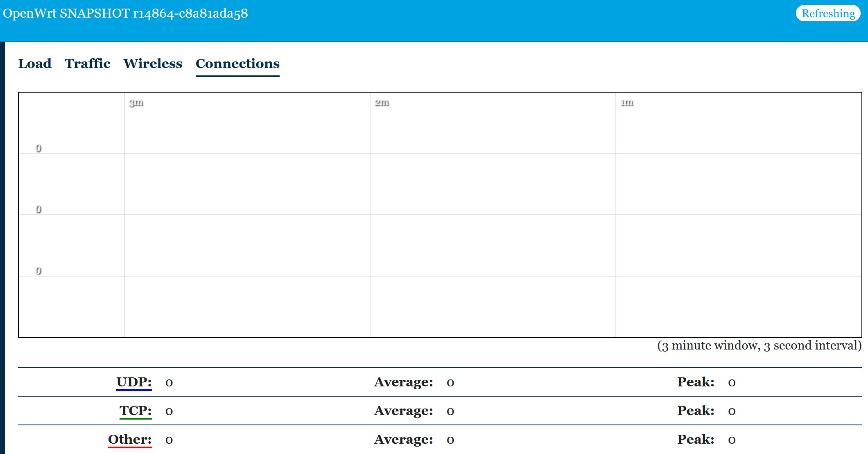Image resolution: width=868 pixels, height=454 pixels.
Task: Toggle the TCP graph legend
Action: 136,411
